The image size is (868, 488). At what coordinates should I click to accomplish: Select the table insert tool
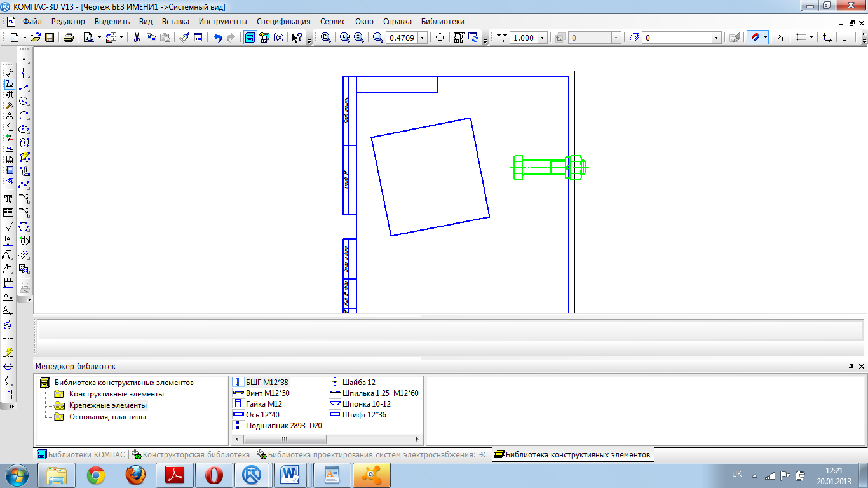point(9,213)
